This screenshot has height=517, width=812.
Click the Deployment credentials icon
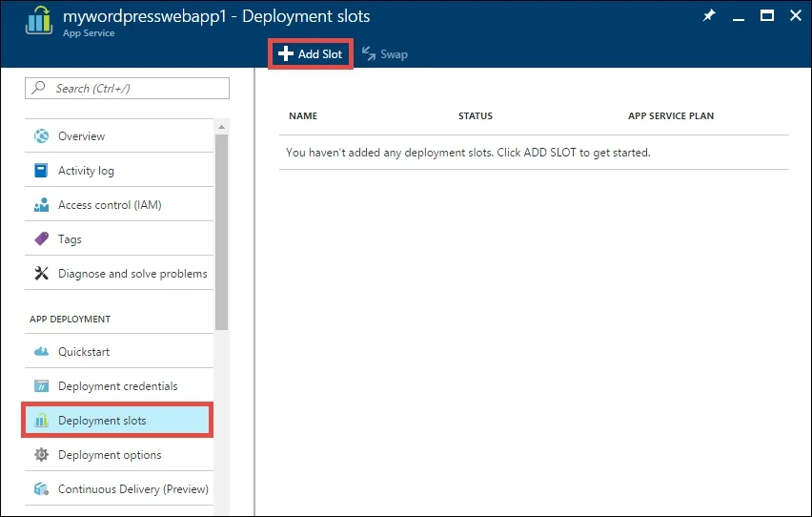coord(41,385)
